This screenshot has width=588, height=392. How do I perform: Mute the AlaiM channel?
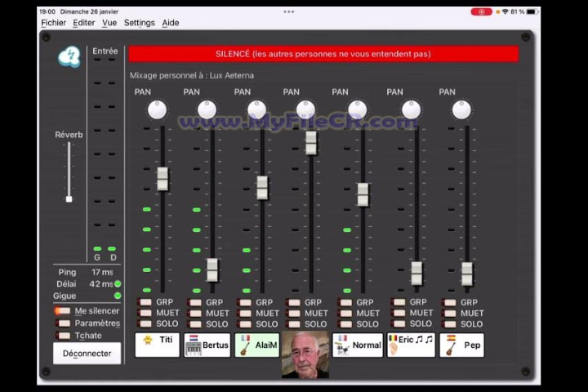[244, 314]
